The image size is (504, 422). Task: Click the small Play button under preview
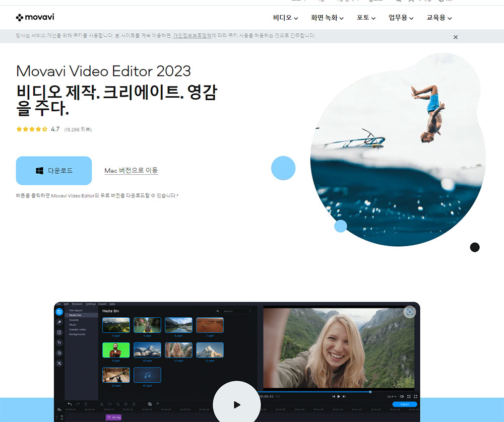click(x=339, y=397)
